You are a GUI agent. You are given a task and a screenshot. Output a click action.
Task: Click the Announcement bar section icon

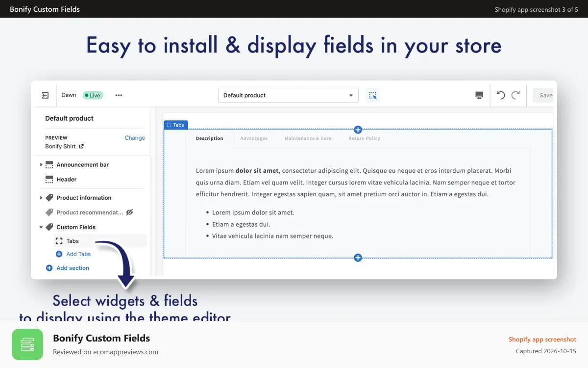click(x=49, y=165)
